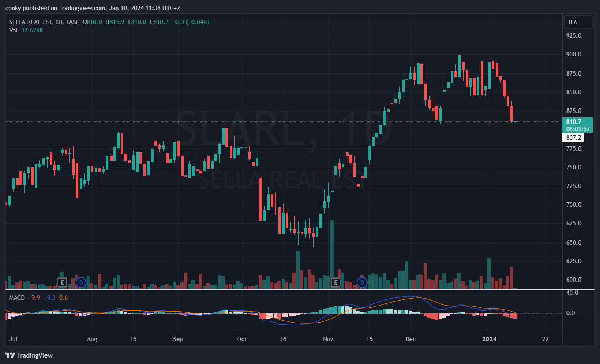Click the 807.2 horizontal line price label
This screenshot has width=600, height=364.
573,138
